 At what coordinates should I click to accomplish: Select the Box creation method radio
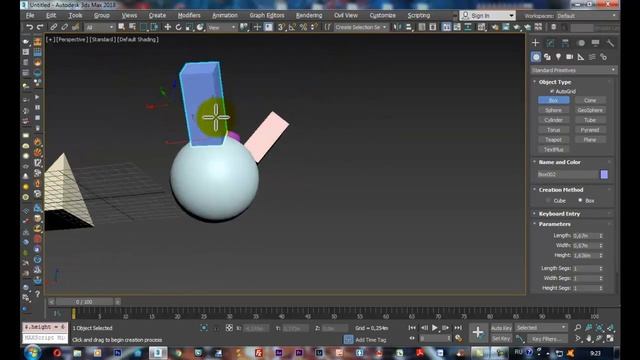[x=580, y=200]
